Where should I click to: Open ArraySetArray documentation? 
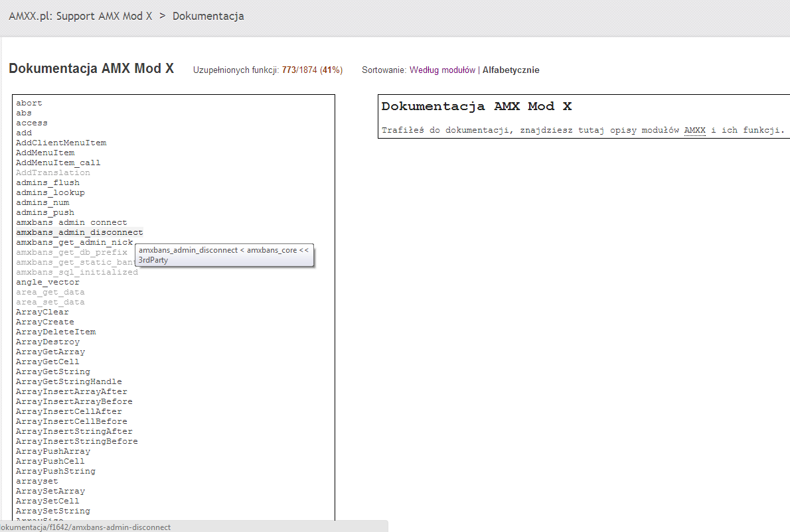(50, 492)
